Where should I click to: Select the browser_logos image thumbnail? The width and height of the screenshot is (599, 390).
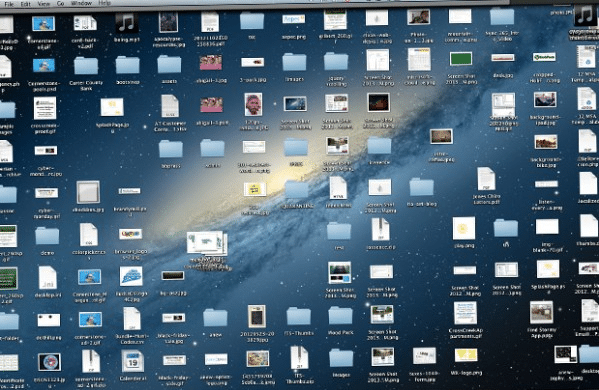[x=130, y=234]
